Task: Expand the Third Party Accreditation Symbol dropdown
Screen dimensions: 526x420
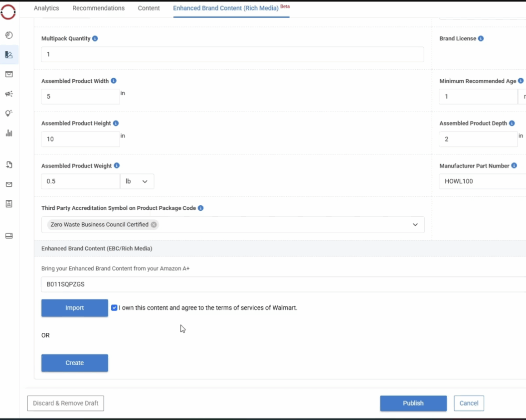Action: click(415, 225)
